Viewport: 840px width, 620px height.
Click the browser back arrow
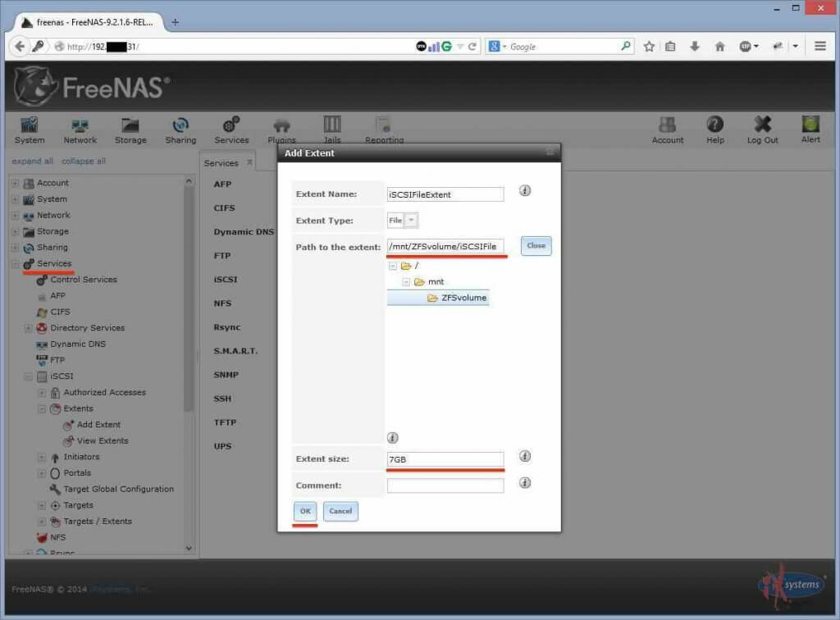(20, 47)
